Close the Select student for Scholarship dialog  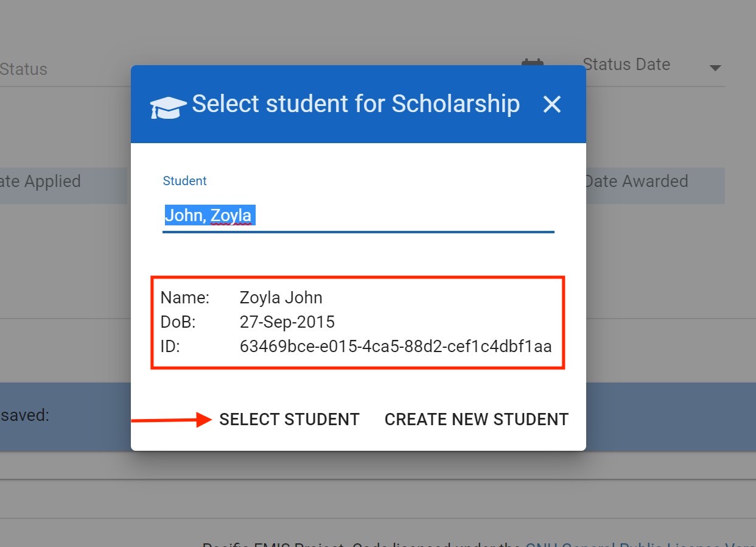click(x=551, y=104)
